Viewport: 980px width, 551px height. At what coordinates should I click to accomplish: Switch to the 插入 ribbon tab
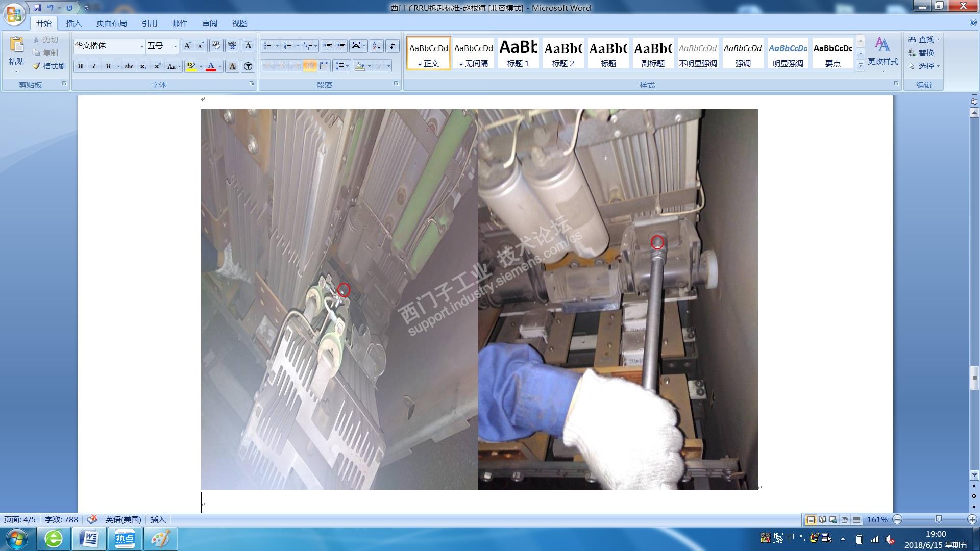[73, 23]
